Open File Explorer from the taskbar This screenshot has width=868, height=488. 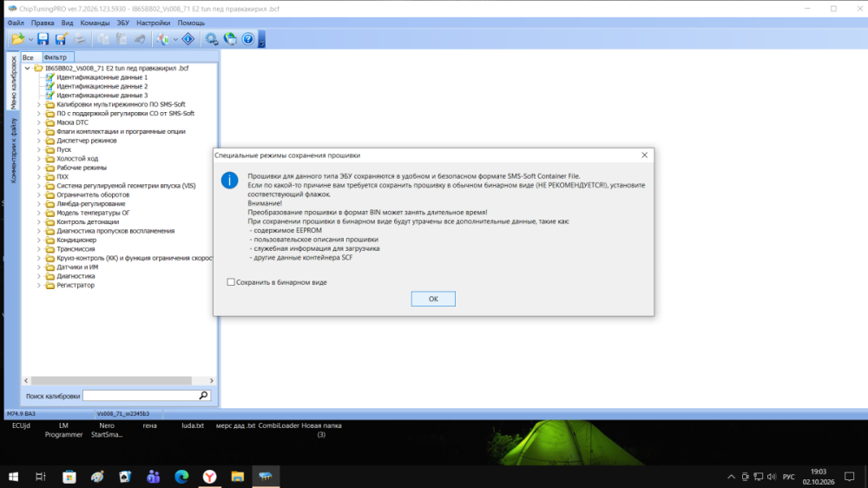(x=238, y=477)
